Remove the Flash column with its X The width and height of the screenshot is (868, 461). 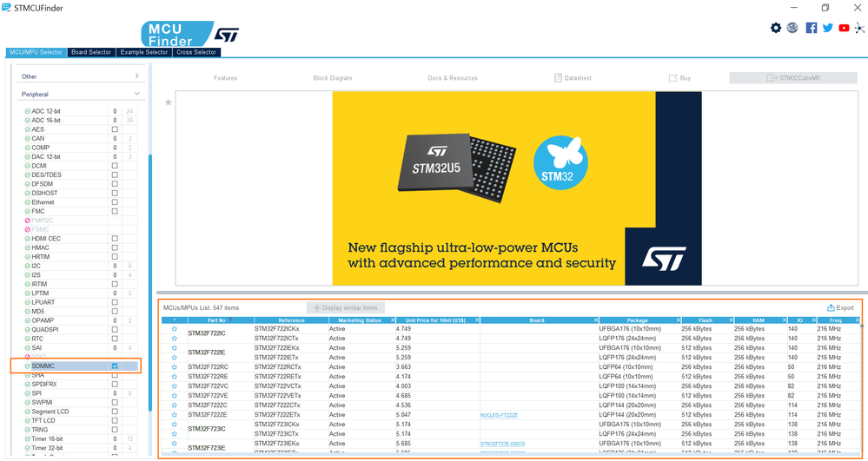(x=731, y=320)
